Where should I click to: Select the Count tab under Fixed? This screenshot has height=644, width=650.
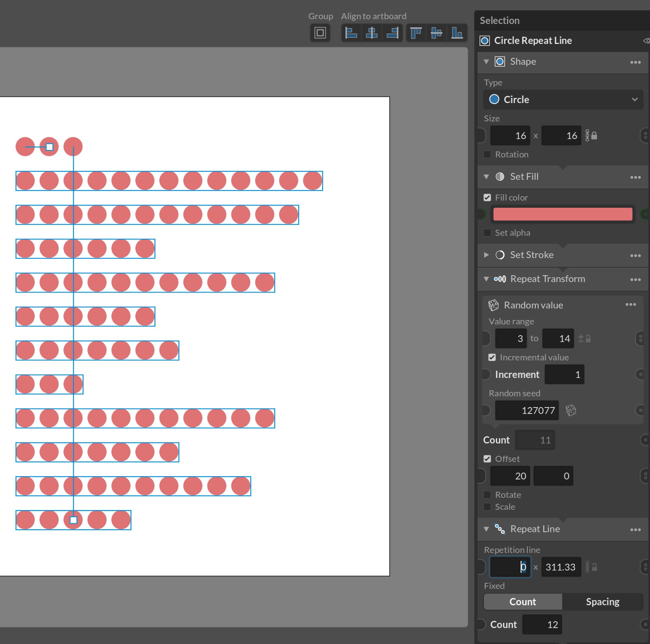coord(523,602)
